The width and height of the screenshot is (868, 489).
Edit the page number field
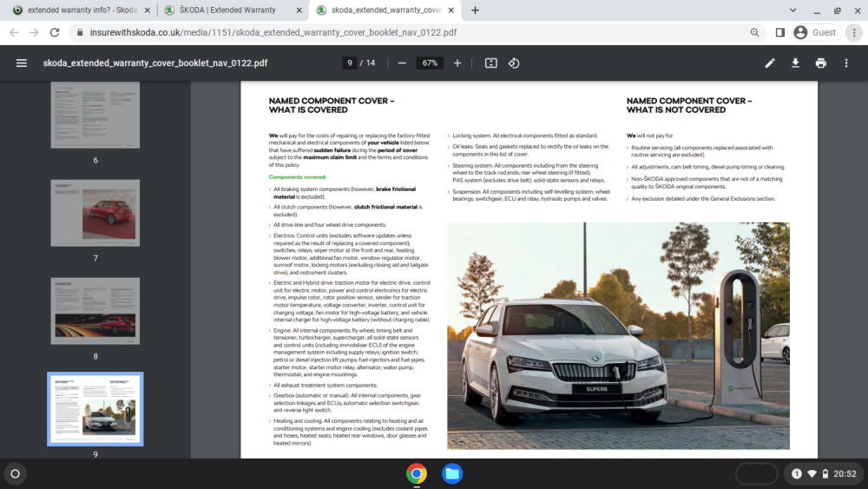(x=349, y=63)
